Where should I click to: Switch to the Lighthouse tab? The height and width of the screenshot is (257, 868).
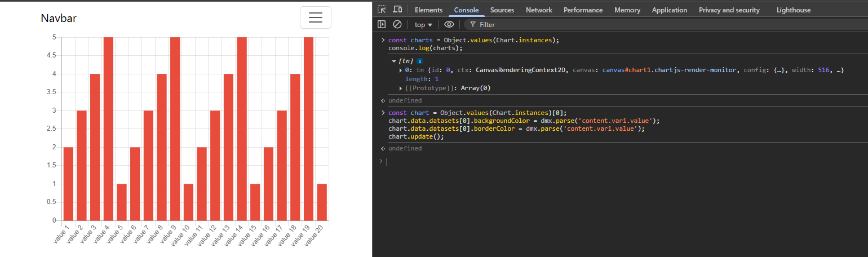(x=794, y=10)
